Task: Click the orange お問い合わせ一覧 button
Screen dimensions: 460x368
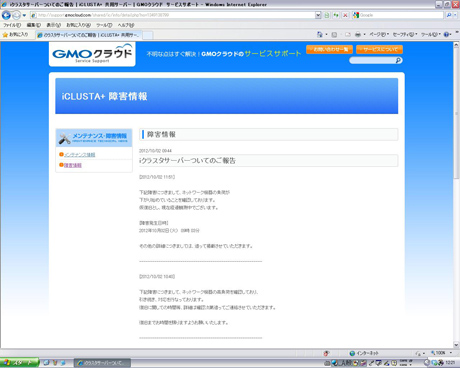Action: (x=329, y=49)
